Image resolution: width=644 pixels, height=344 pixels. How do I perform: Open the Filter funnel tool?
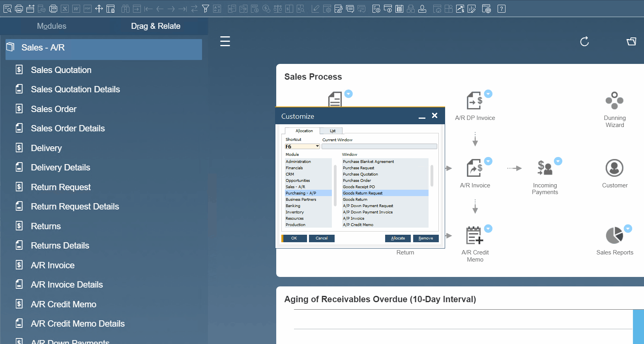point(205,9)
